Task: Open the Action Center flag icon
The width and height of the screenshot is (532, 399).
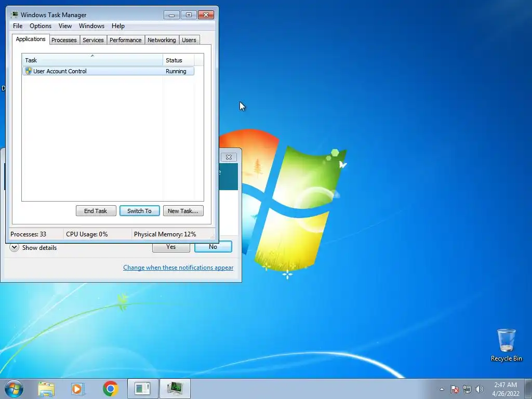Action: click(x=455, y=389)
